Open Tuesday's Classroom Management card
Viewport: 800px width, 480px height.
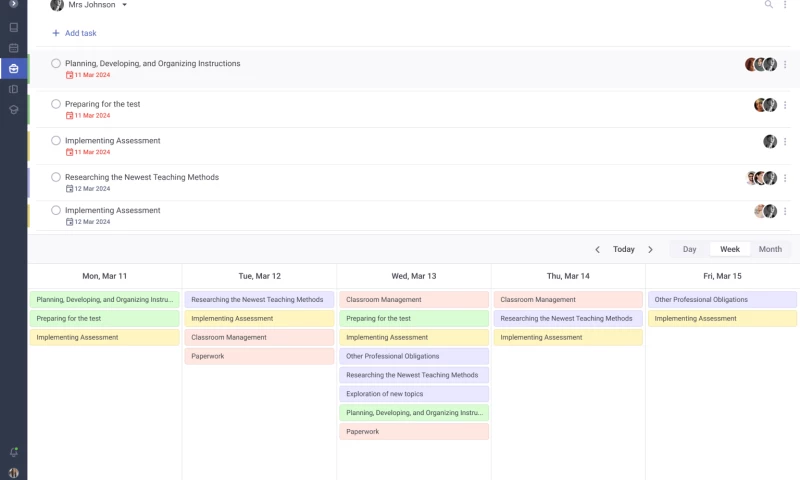pyautogui.click(x=259, y=337)
